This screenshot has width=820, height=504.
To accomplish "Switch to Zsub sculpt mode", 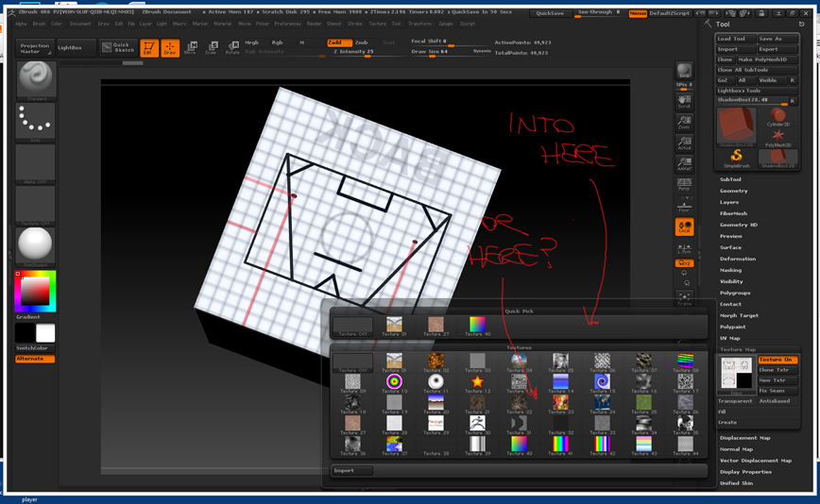I will [x=362, y=42].
